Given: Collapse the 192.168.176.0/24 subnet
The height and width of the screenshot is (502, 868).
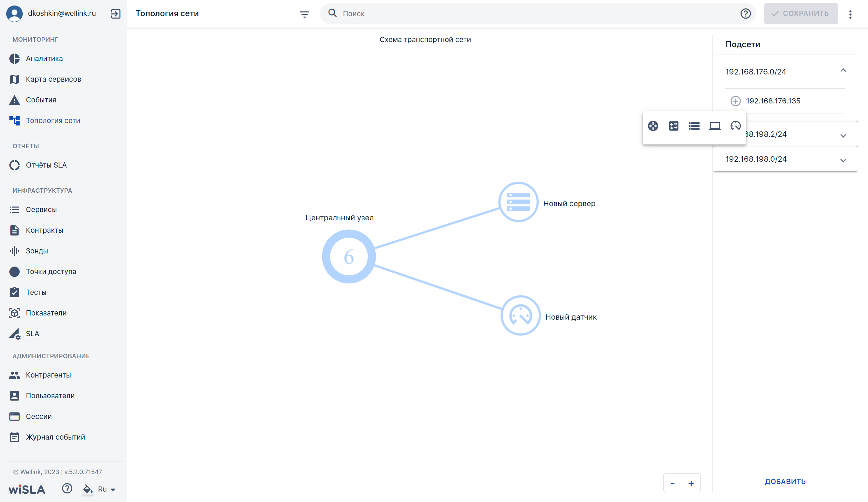Looking at the screenshot, I should pyautogui.click(x=843, y=70).
